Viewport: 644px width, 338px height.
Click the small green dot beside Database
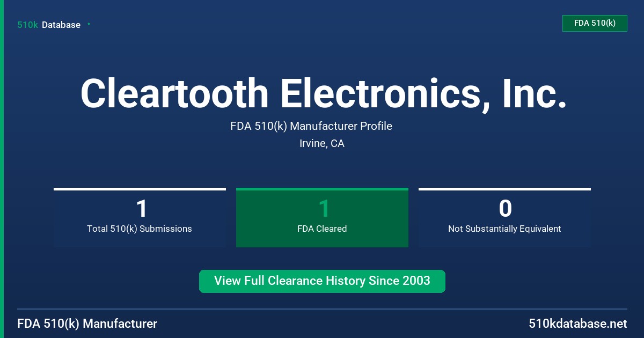(89, 24)
